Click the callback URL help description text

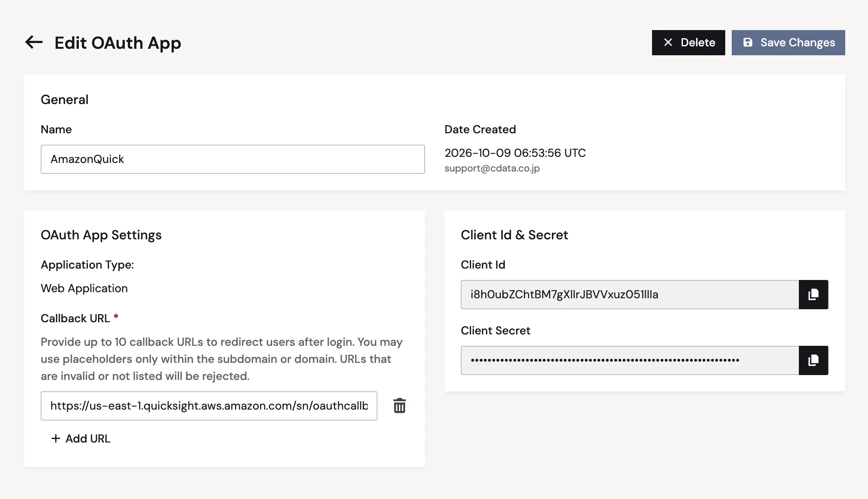(222, 359)
